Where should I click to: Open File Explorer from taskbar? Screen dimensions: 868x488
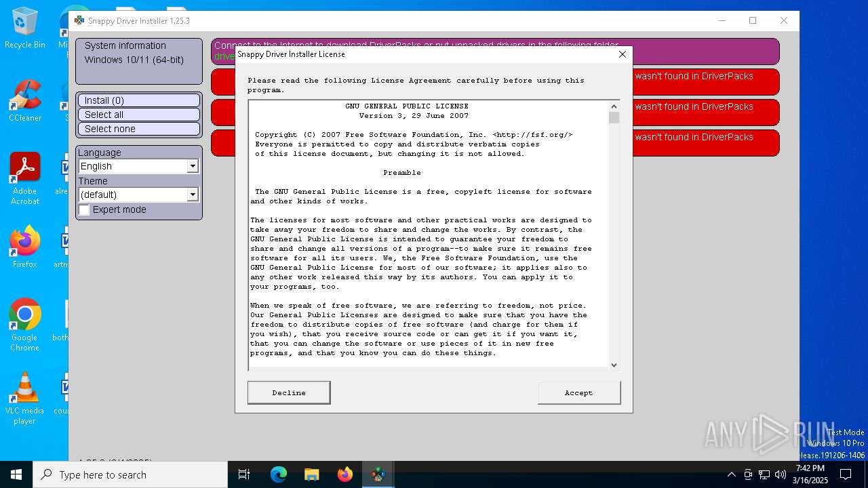(x=311, y=474)
